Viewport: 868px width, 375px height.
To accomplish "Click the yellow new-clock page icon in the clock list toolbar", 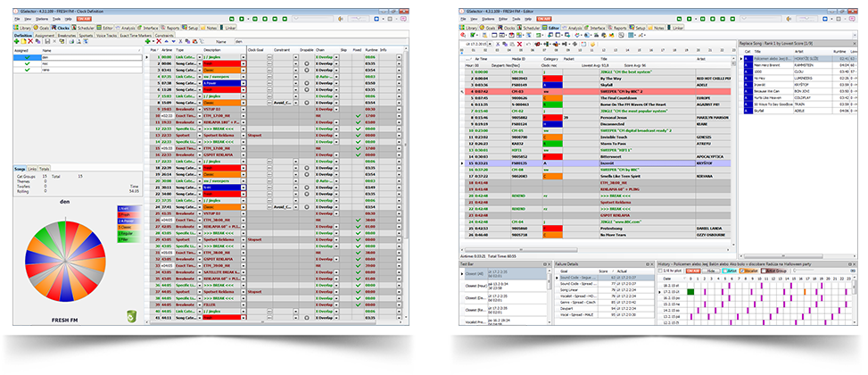I will point(24,42).
